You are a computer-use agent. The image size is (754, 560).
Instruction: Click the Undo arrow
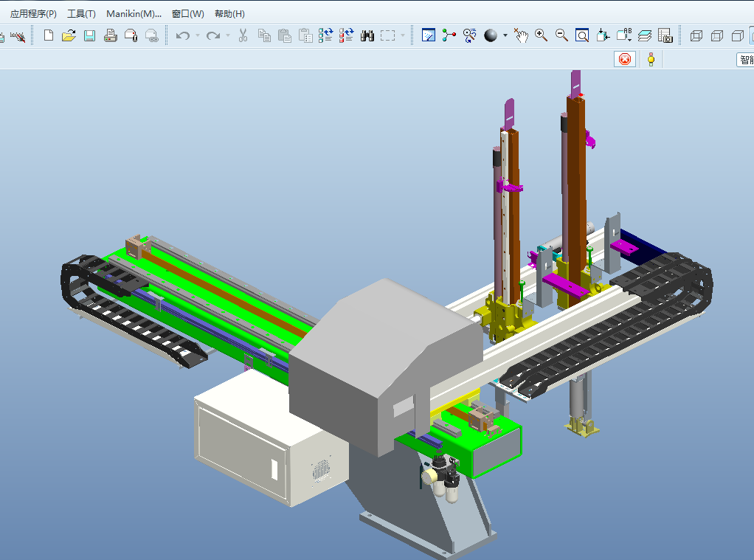(182, 35)
